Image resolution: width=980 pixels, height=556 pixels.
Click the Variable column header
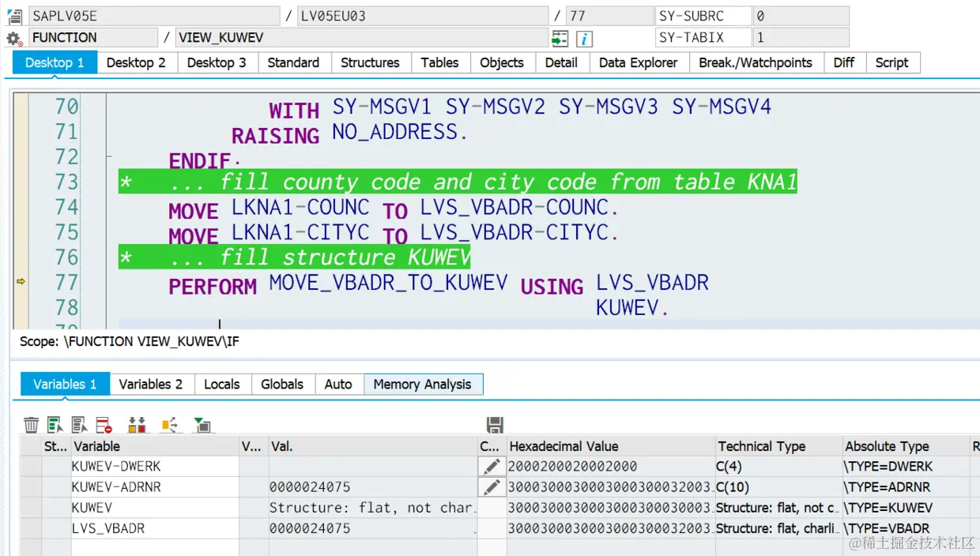click(x=155, y=446)
